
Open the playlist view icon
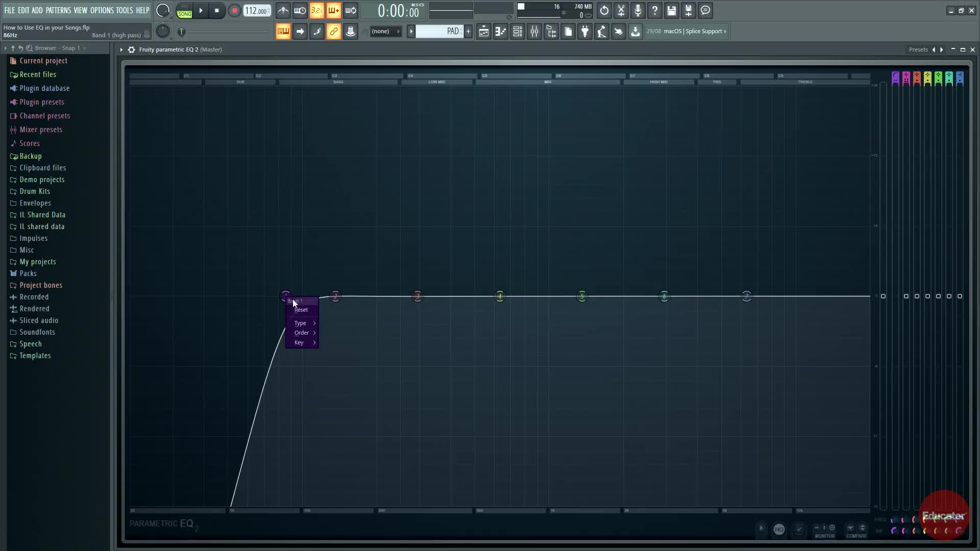pos(484,32)
